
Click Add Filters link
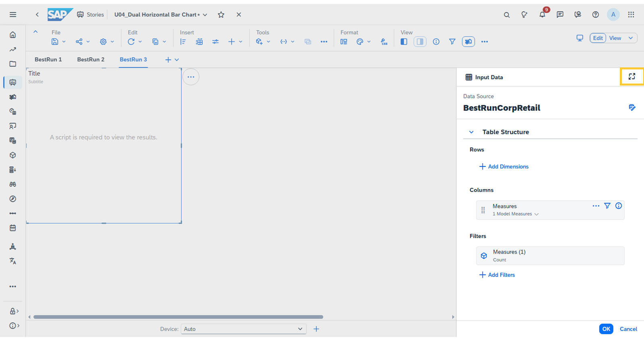[x=497, y=275]
